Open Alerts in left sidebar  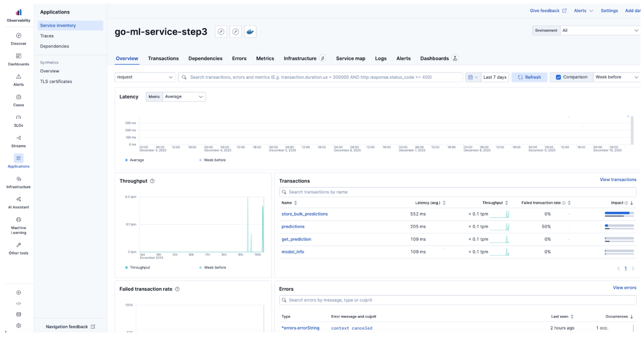coord(19,80)
